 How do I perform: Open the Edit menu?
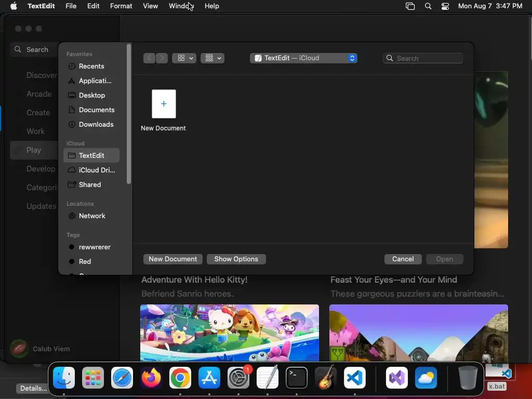[x=94, y=6]
